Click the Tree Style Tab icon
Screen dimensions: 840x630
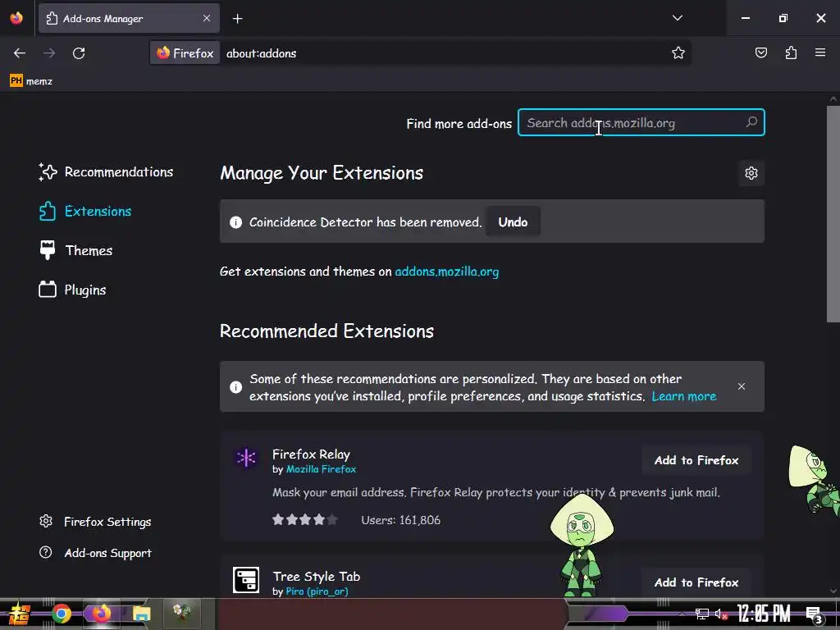pyautogui.click(x=246, y=580)
